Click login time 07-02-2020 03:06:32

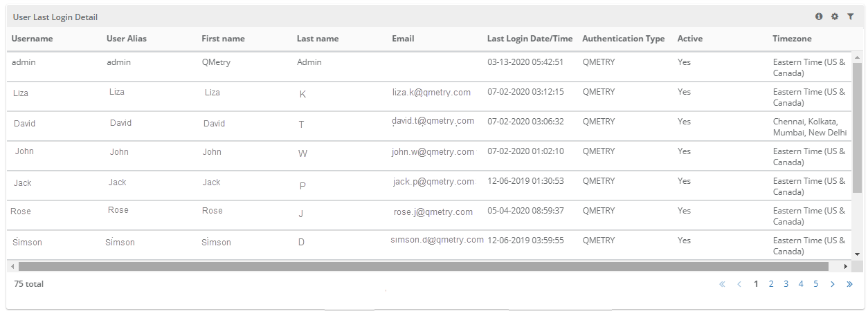[x=526, y=122]
